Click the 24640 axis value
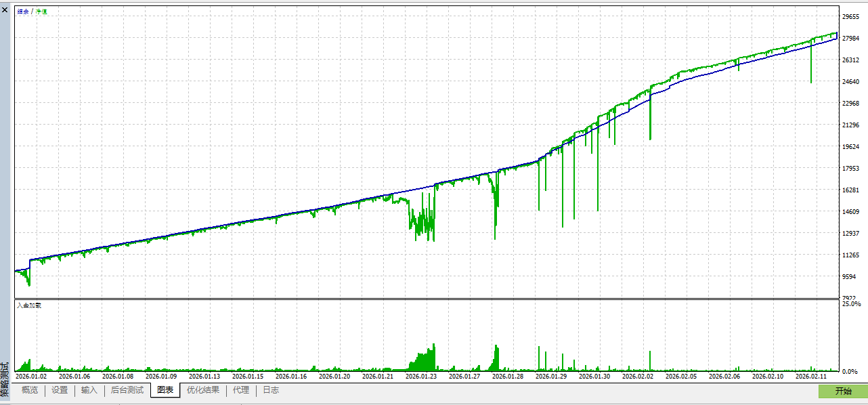868x405 pixels. tap(850, 82)
